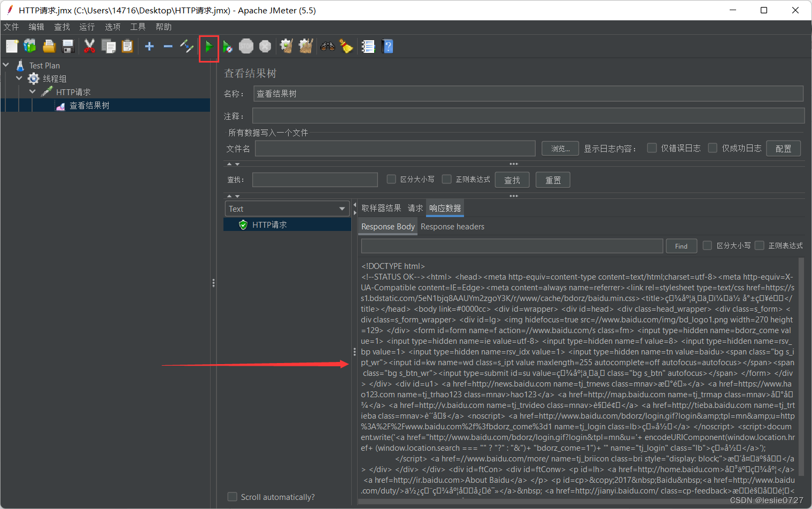The width and height of the screenshot is (812, 509).
Task: Start the test with green play icon
Action: (x=209, y=47)
